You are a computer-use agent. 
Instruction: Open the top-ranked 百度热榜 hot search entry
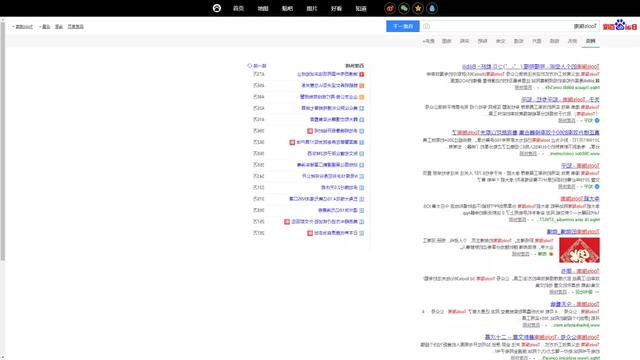[327, 74]
